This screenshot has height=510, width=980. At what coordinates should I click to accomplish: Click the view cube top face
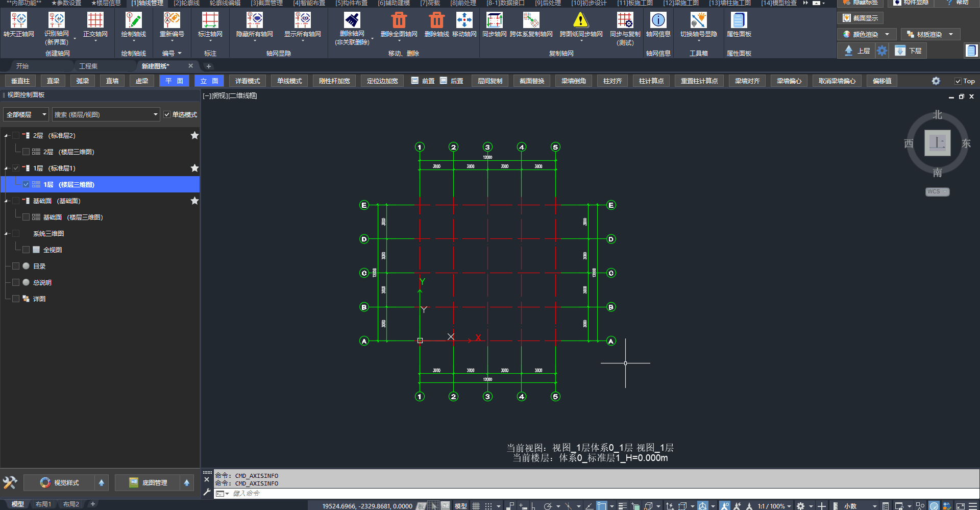[937, 143]
